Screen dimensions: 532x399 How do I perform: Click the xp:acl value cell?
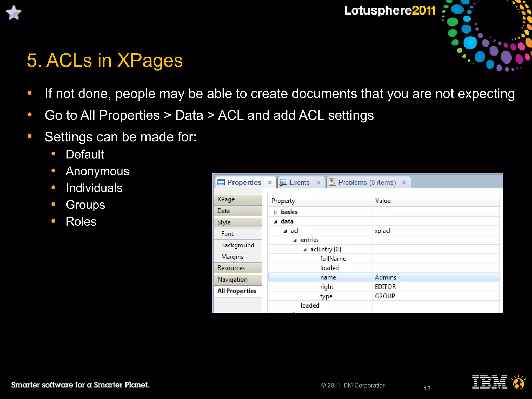tap(436, 231)
